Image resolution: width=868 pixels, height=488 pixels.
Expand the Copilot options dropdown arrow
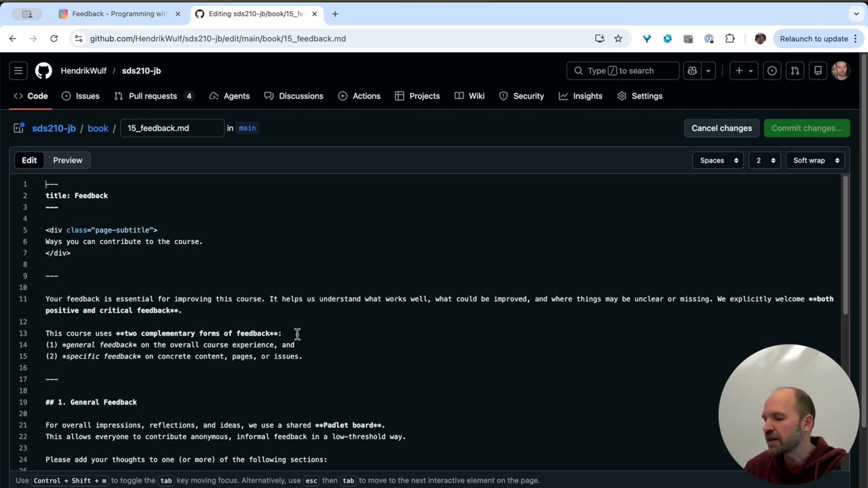click(x=708, y=70)
